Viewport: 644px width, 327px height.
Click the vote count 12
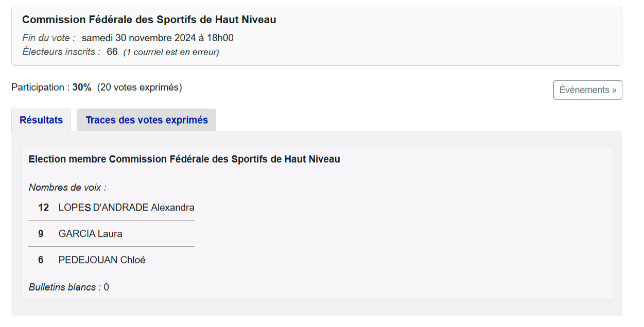click(43, 208)
